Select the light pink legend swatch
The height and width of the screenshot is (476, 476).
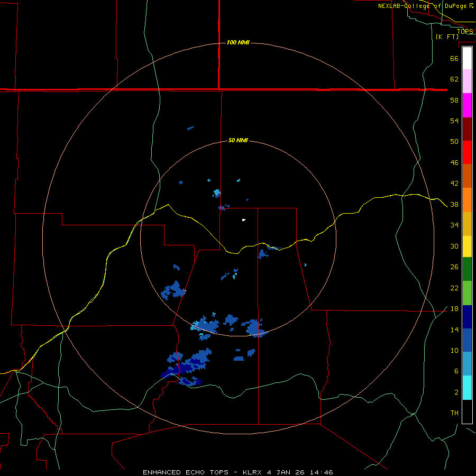click(467, 81)
